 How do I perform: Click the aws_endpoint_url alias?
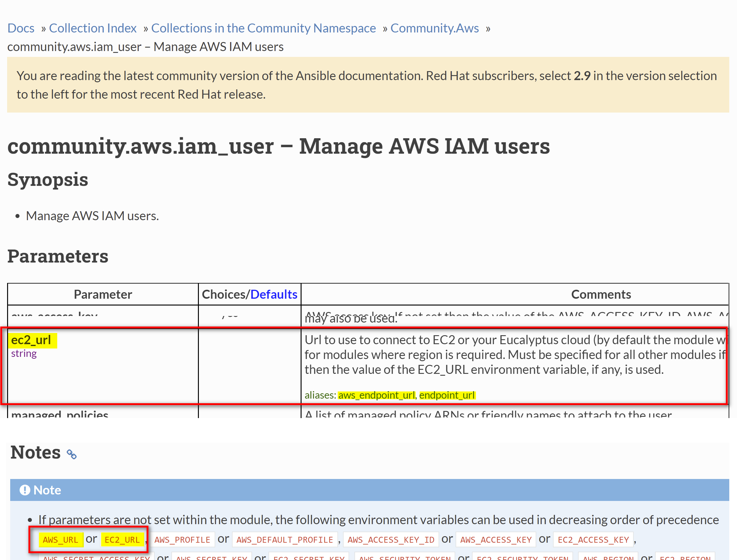376,395
